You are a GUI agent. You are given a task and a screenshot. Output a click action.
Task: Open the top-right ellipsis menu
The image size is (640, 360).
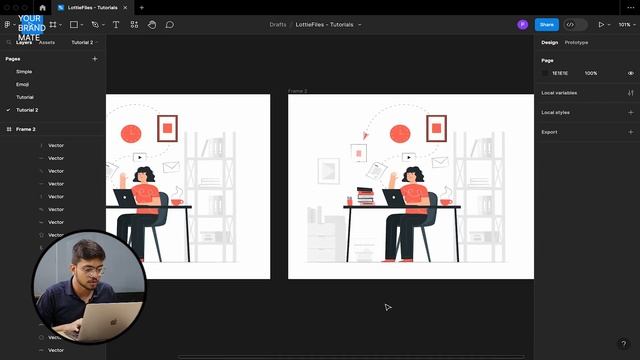(630, 7)
